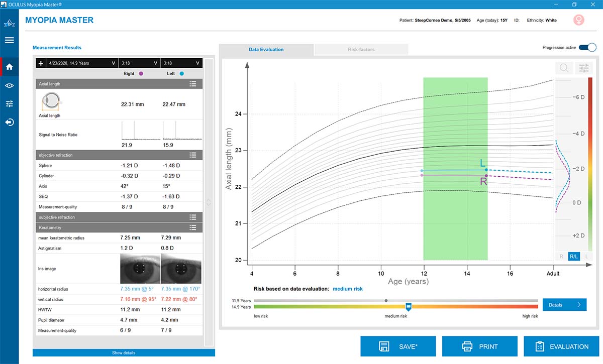
Task: Open the left eye 3:18 time dropdown
Action: pos(182,63)
